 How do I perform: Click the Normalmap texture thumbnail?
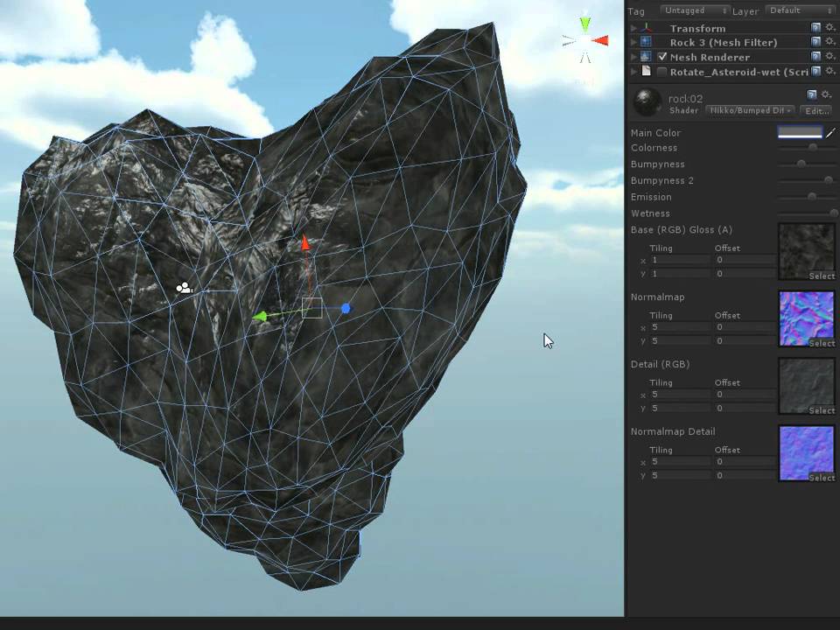tap(806, 318)
